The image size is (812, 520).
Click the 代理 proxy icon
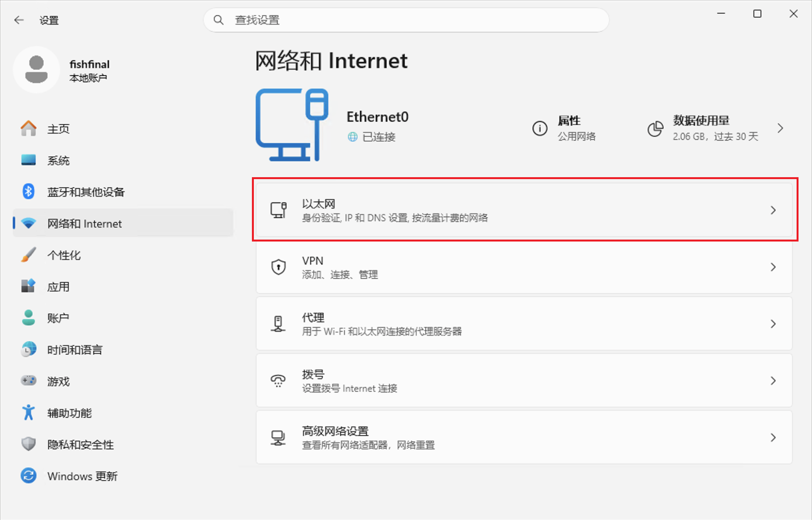click(278, 324)
